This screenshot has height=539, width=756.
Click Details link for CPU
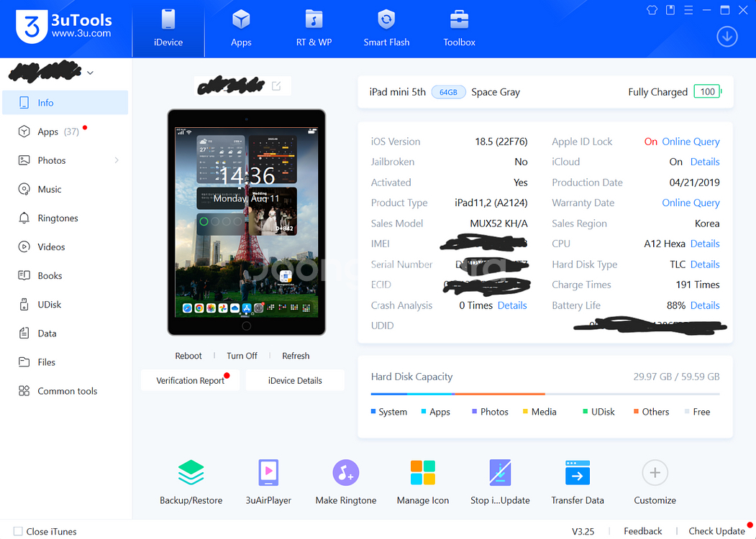click(x=705, y=244)
